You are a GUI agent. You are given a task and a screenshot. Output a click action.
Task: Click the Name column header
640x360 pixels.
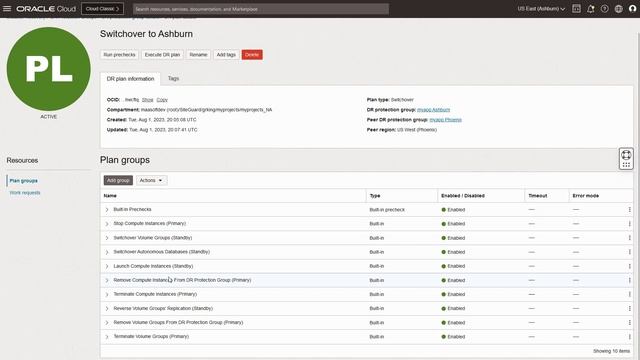110,196
